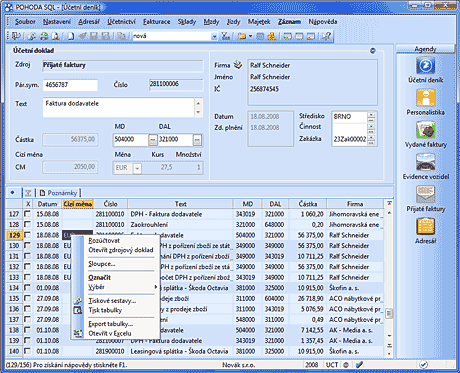Screen dimensions: 460x373
Task: Click the grayed copy record toolbar icon
Action: click(x=121, y=36)
